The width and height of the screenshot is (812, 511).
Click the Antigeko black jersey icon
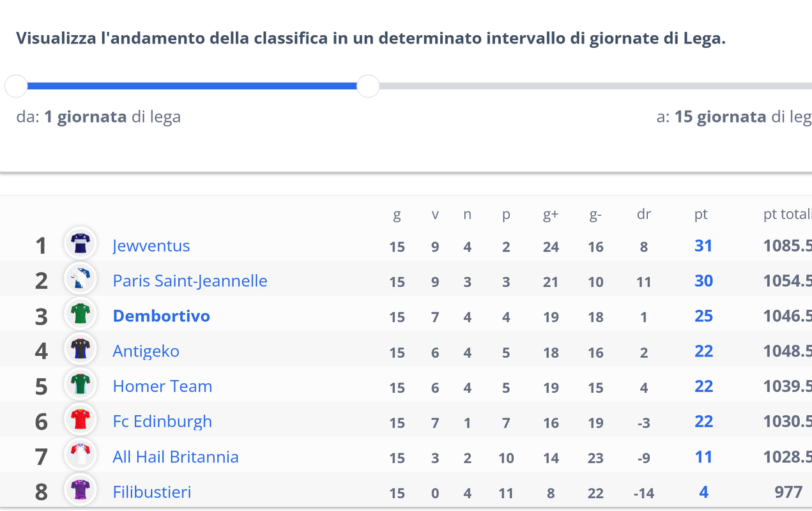coord(80,349)
